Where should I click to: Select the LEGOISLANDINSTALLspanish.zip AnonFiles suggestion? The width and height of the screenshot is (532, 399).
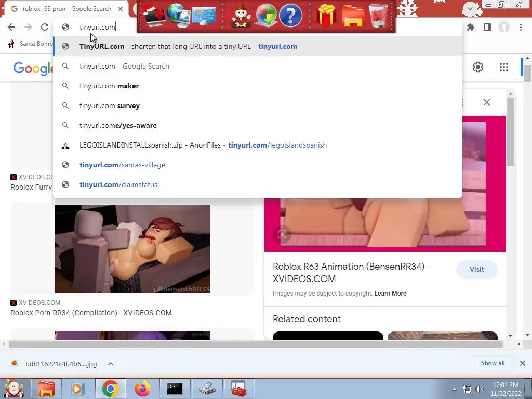(x=258, y=145)
